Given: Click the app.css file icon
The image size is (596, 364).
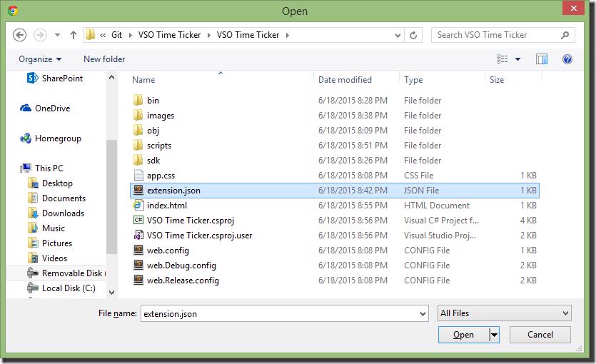Looking at the screenshot, I should pyautogui.click(x=138, y=175).
